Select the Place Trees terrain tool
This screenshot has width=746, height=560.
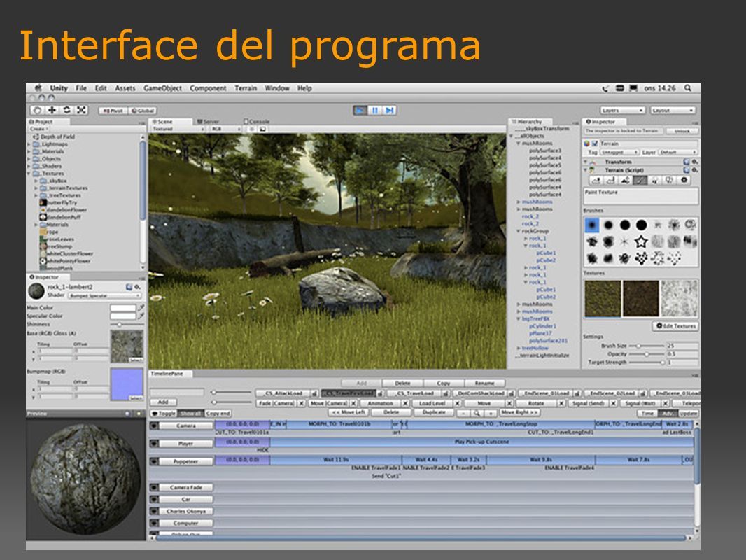(654, 181)
